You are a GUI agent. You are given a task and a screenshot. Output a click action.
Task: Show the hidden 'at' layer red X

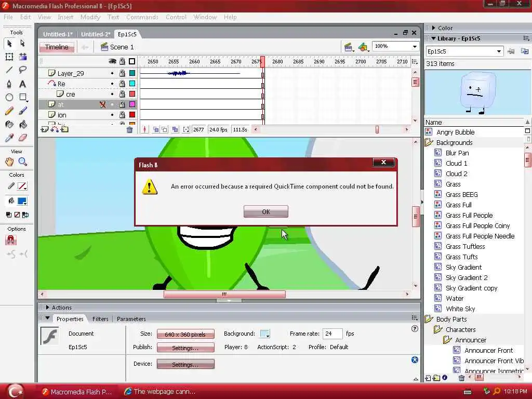[102, 104]
